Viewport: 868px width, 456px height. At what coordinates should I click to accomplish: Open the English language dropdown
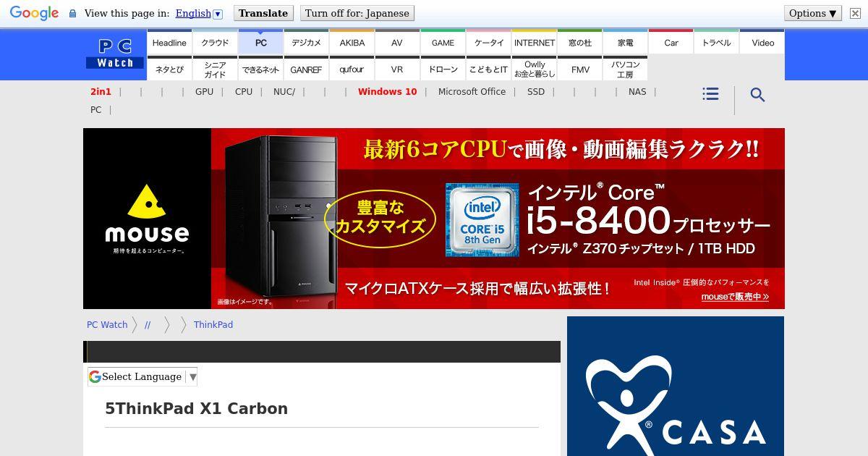point(198,13)
